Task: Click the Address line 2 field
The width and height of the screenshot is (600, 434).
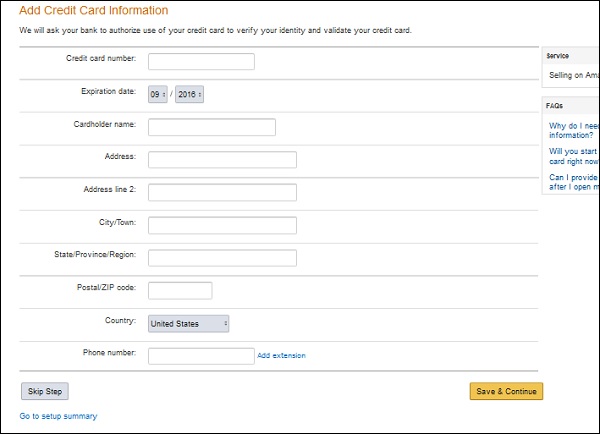Action: [222, 192]
